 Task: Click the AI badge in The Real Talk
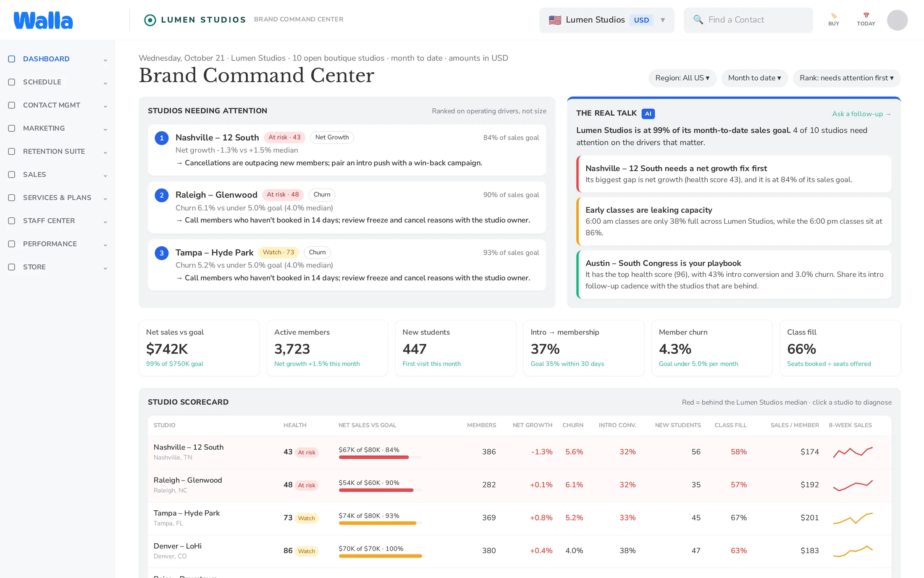648,113
